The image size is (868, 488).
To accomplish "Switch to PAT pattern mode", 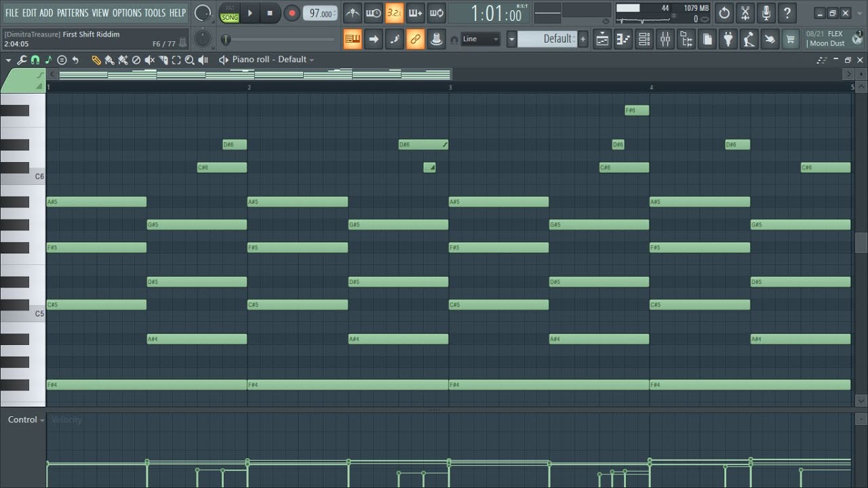I will pos(230,8).
